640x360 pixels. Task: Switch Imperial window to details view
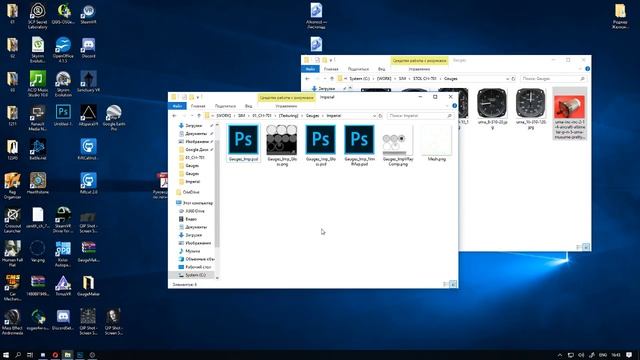coord(446,284)
